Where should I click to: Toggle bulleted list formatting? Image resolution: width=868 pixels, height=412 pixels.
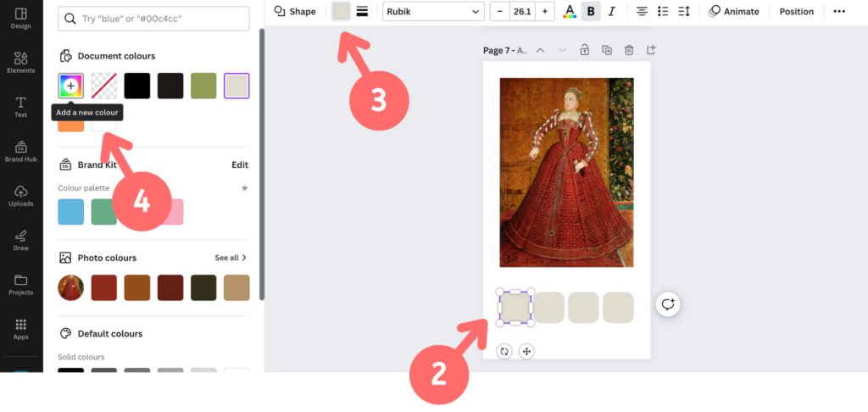[664, 12]
